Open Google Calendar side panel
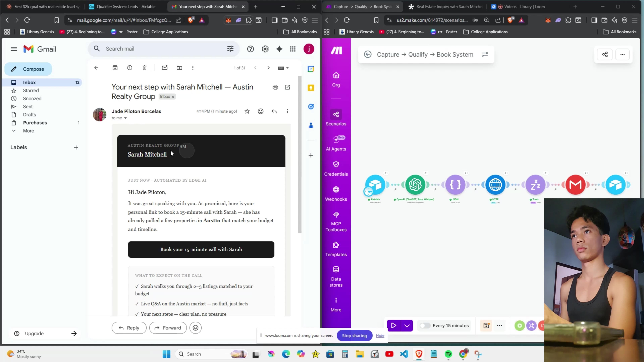 [x=311, y=69]
